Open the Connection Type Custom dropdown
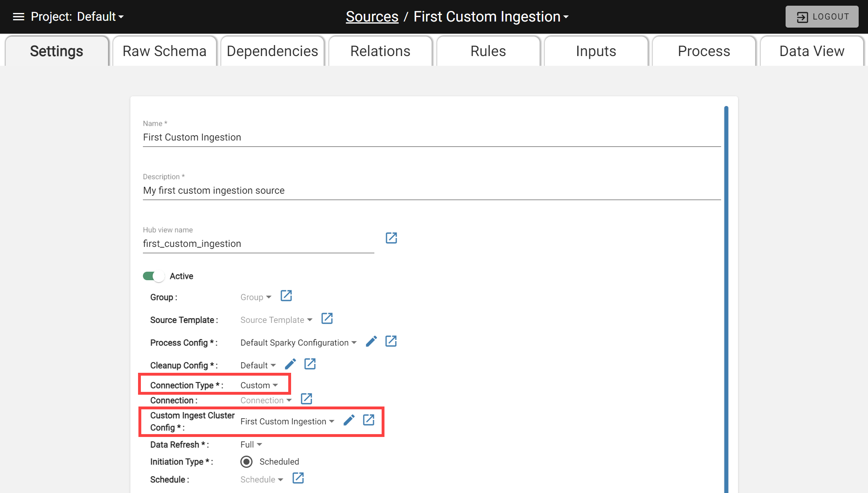 pyautogui.click(x=259, y=385)
